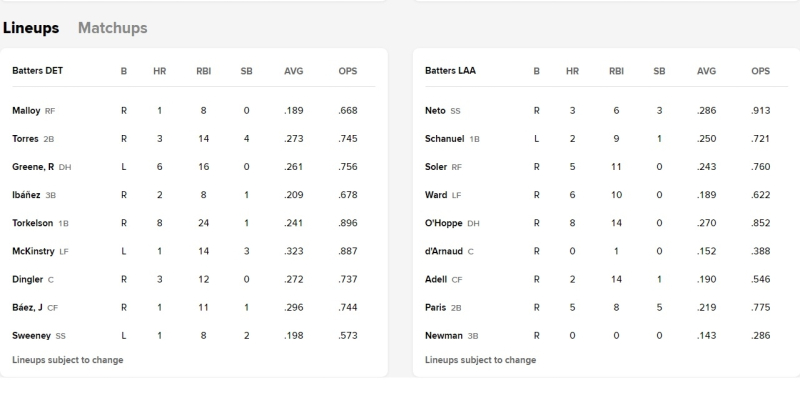Image resolution: width=800 pixels, height=405 pixels.
Task: Click d'Arnaud in LAA lineup
Action: [444, 251]
